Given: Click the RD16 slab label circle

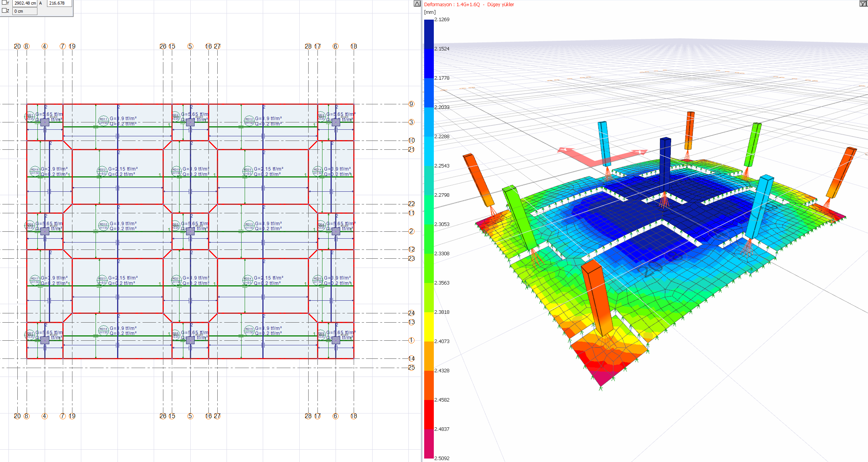Looking at the screenshot, I should point(35,171).
